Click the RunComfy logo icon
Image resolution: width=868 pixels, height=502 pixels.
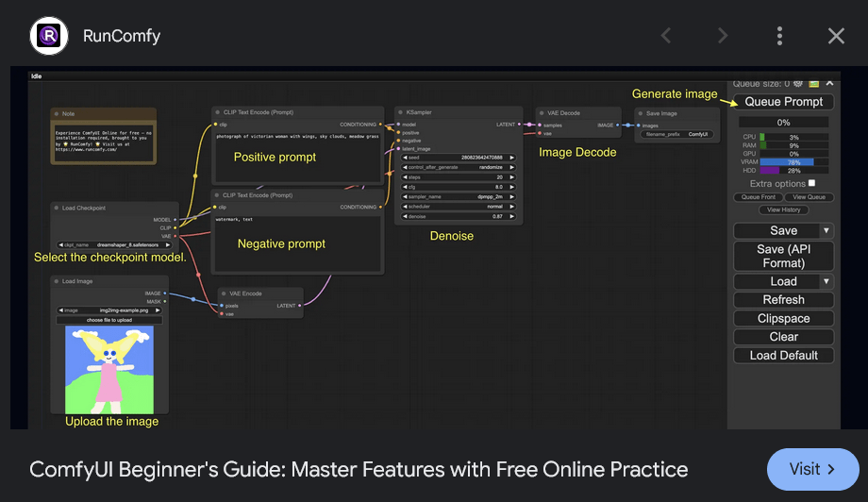pos(48,36)
